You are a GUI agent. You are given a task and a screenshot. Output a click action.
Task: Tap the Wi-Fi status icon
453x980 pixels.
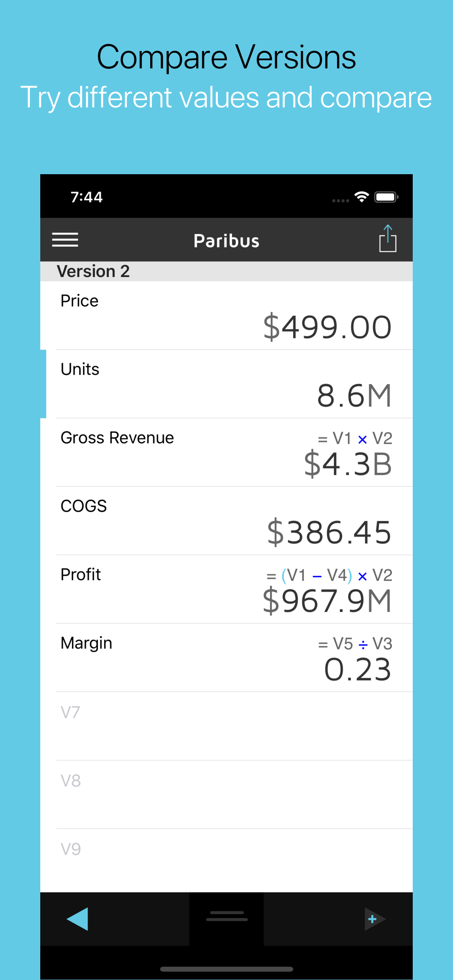362,197
